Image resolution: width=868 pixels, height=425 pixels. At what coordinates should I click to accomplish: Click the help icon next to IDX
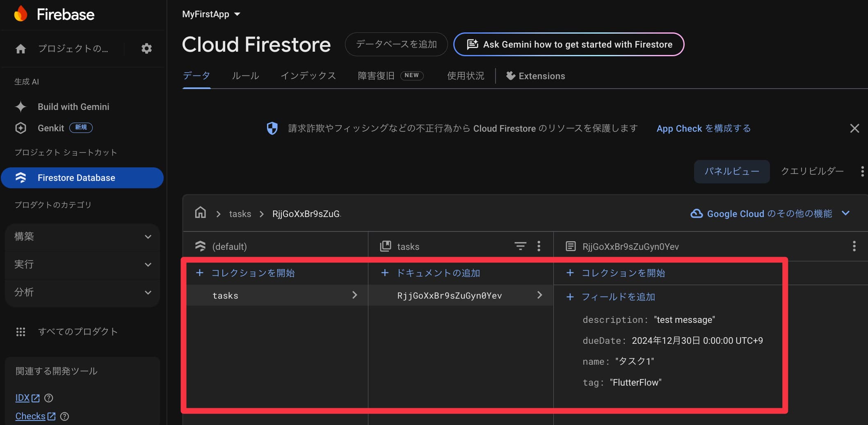(48, 398)
